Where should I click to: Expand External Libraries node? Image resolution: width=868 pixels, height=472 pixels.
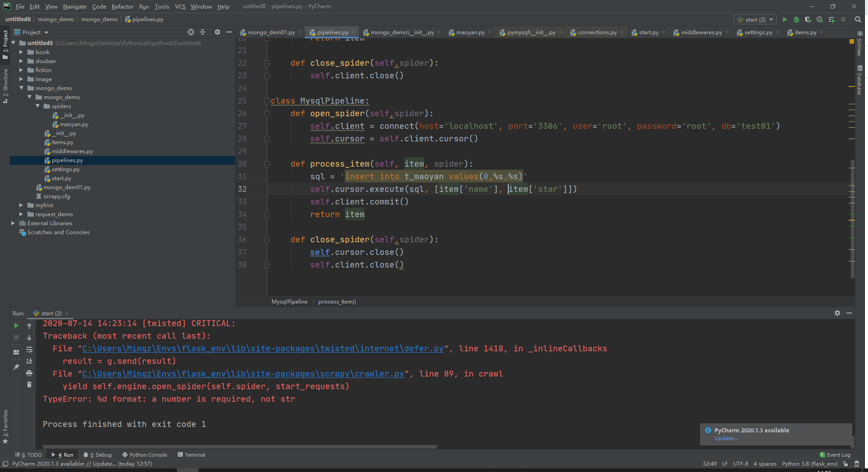tap(13, 223)
